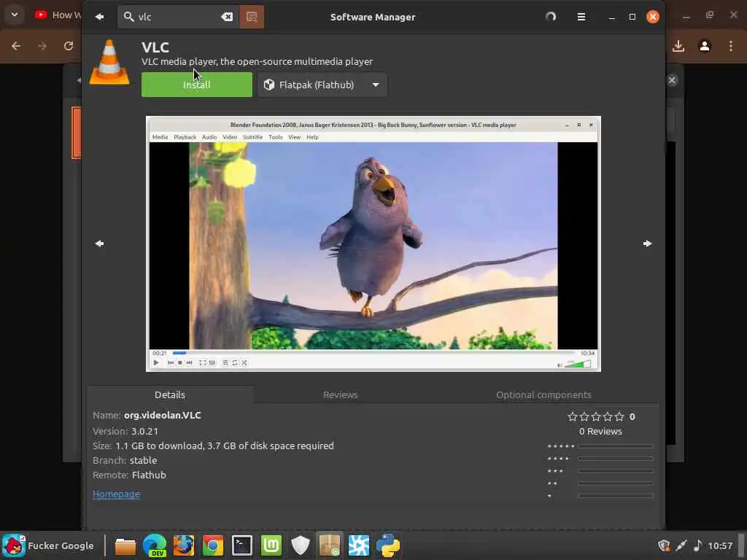The width and height of the screenshot is (747, 560).
Task: Open the Mint menu Angry Birds icon
Action: (x=14, y=545)
